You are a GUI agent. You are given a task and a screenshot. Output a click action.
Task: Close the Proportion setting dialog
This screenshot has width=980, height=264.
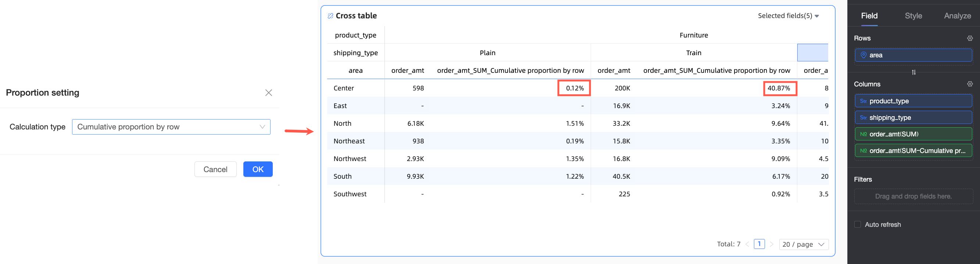point(269,93)
